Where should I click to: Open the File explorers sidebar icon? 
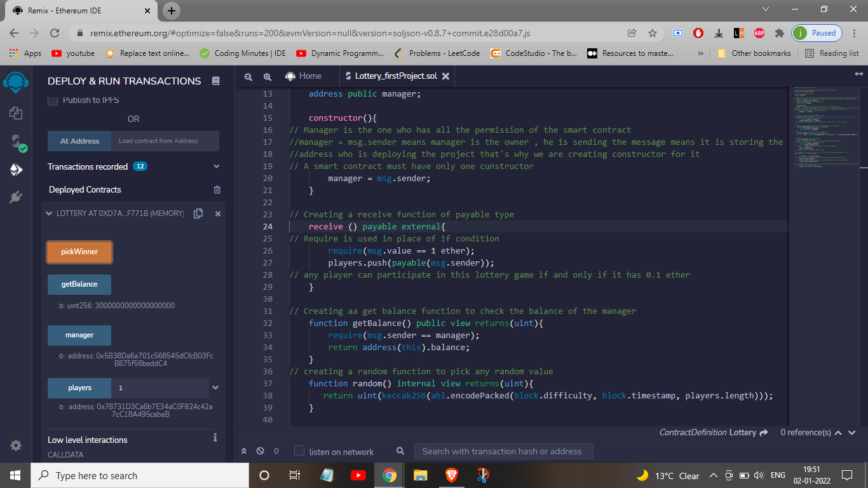click(x=16, y=113)
